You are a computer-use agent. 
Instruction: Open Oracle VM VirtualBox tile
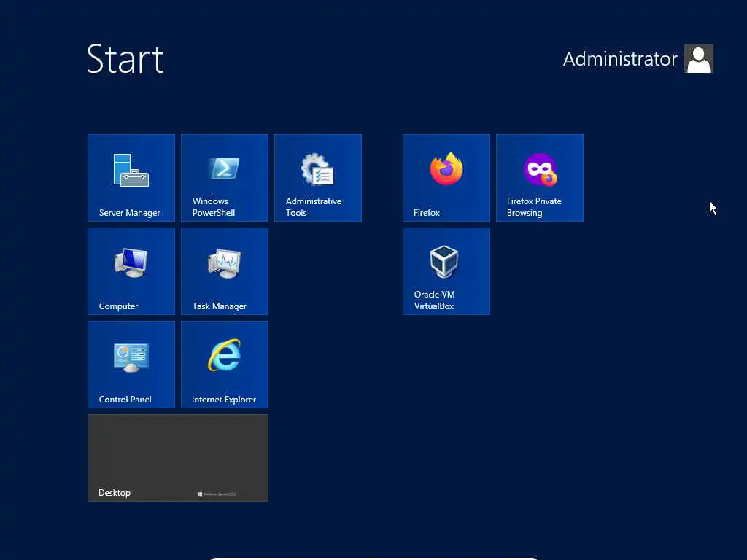coord(446,271)
